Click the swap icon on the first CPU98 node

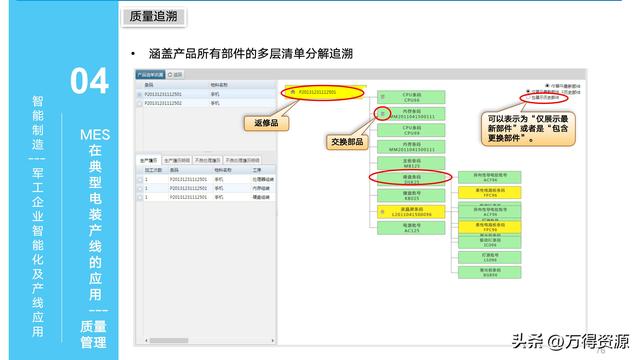pyautogui.click(x=382, y=97)
